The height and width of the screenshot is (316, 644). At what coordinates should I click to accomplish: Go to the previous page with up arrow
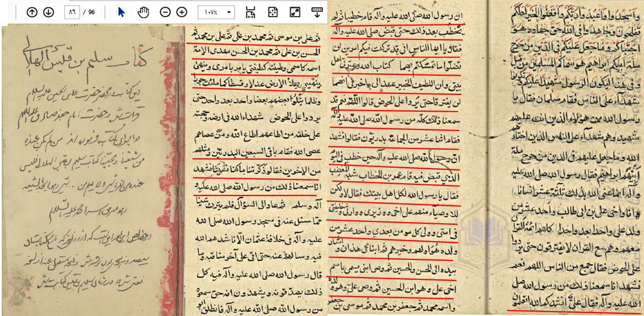(x=32, y=12)
